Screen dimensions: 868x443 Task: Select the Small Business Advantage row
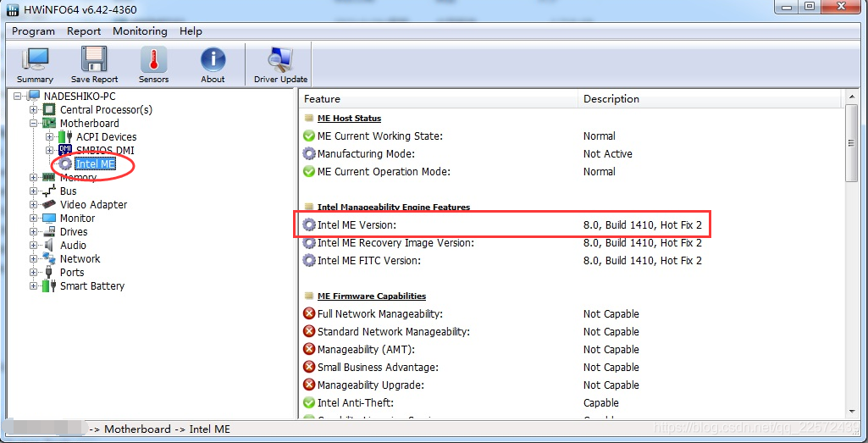pos(570,367)
